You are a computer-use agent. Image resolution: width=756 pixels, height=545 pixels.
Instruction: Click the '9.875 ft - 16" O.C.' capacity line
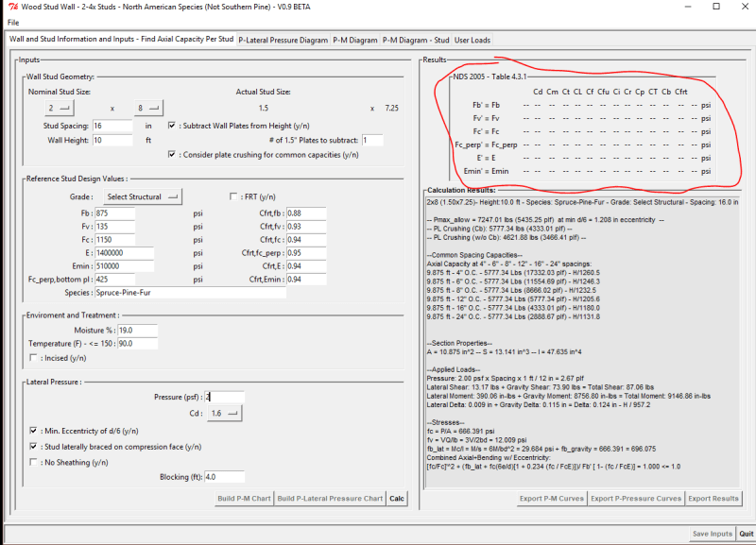click(513, 308)
